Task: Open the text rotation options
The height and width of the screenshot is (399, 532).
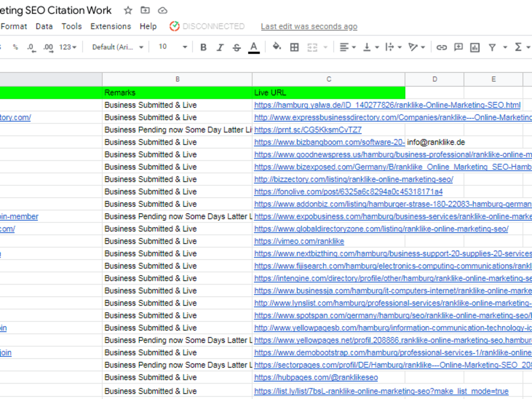Action: [x=417, y=47]
